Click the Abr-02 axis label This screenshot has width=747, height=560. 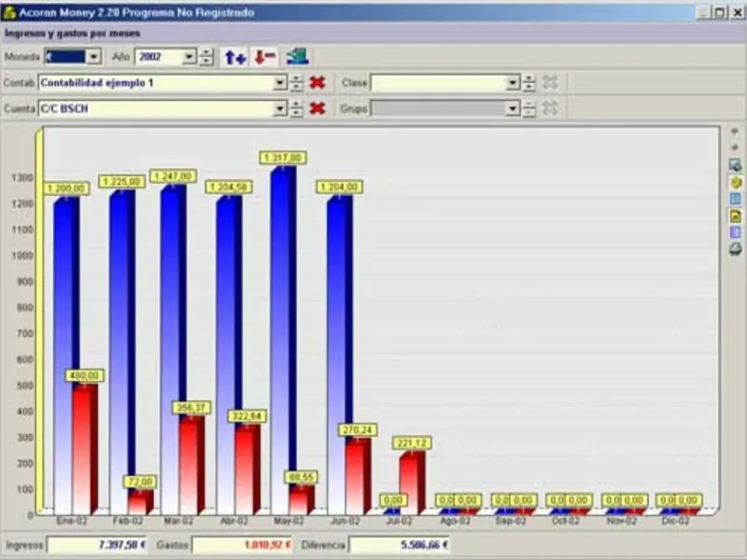tap(234, 521)
